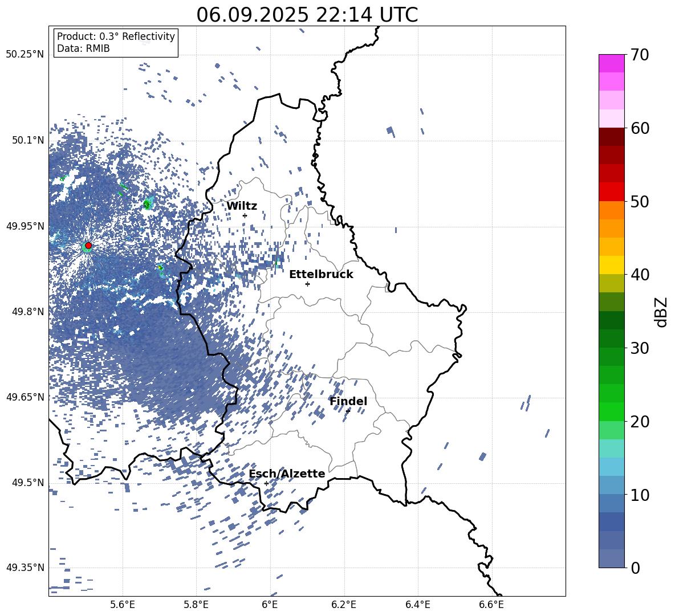Click the Esch/Alzette station cross marker
The width and height of the screenshot is (675, 616).
[x=266, y=483]
